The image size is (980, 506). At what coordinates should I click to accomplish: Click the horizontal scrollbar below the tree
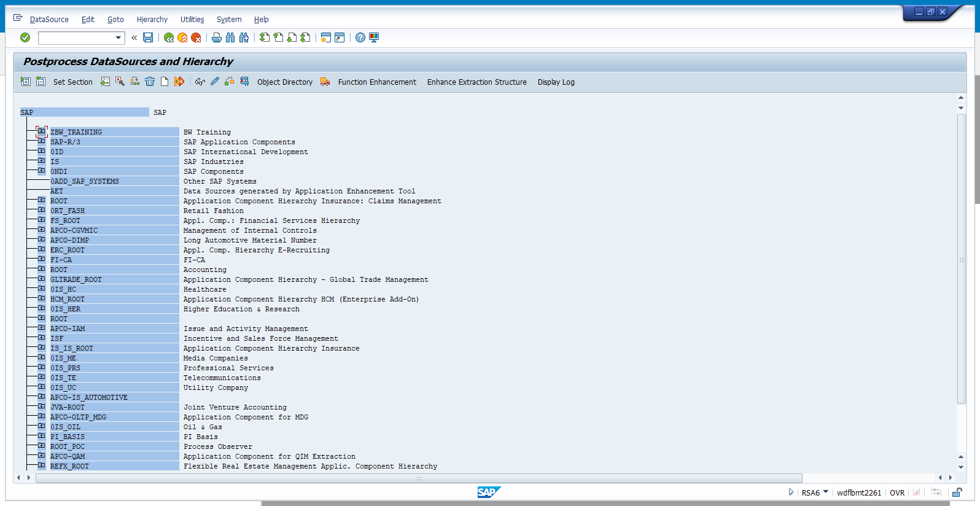click(x=419, y=478)
